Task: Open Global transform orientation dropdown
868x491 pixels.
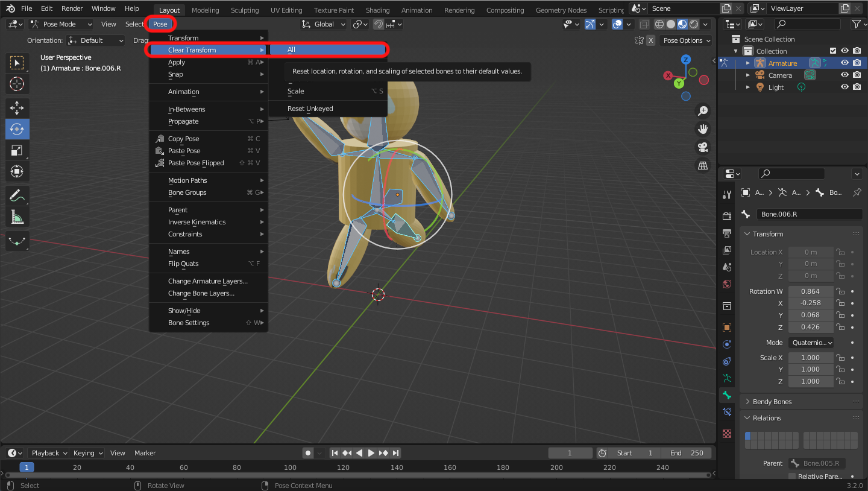Action: click(x=324, y=24)
